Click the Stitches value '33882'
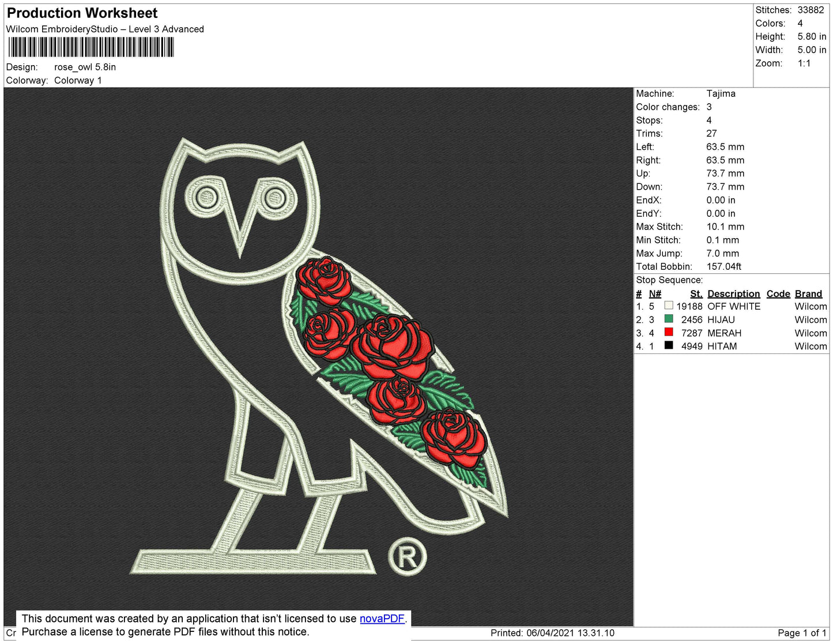The image size is (833, 644). pyautogui.click(x=811, y=10)
